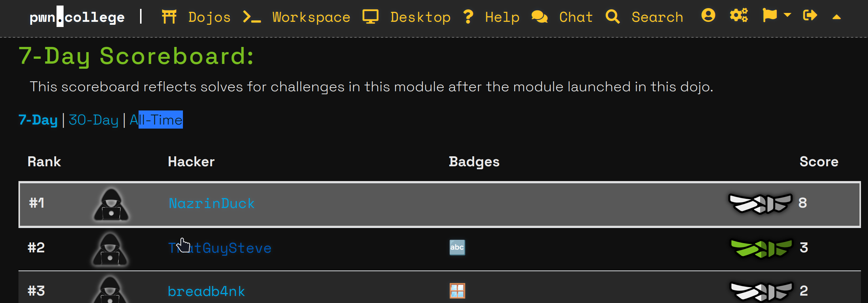Select the 7-Day scoreboard tab
Viewport: 868px width, 303px height.
(38, 120)
